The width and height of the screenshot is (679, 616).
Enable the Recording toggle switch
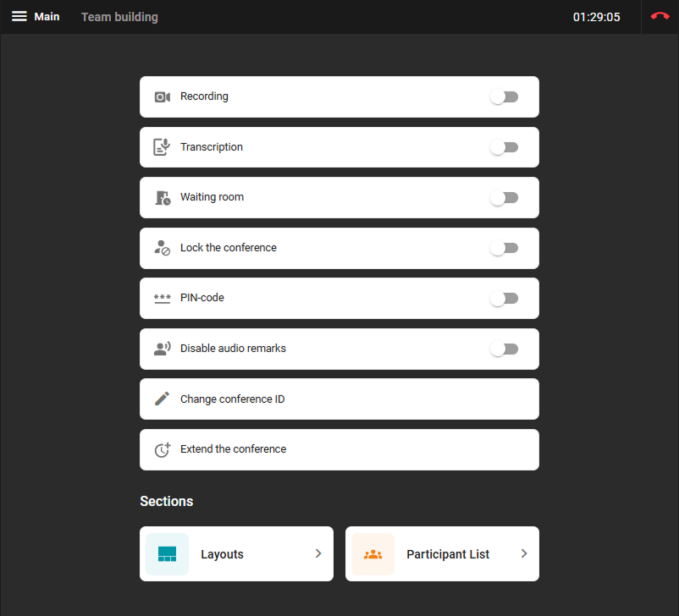[504, 96]
